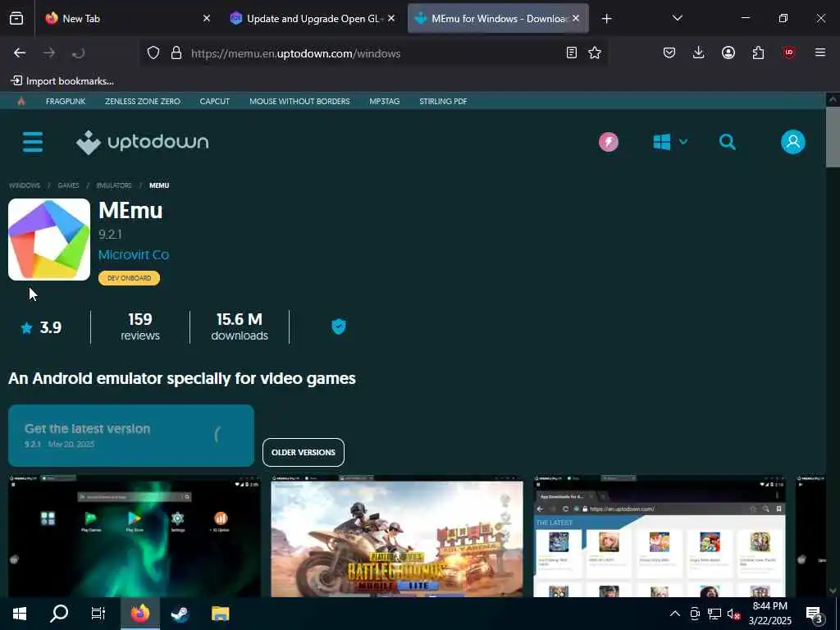Open a new browser tab

[606, 19]
